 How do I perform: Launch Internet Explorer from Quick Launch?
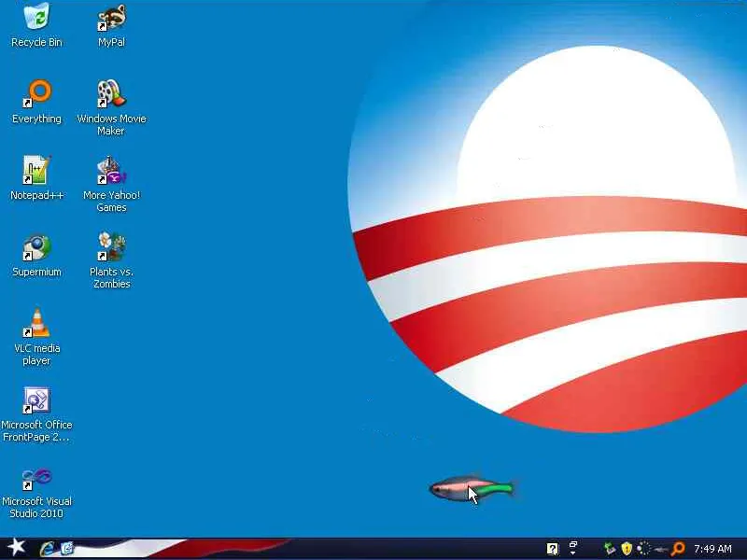(x=47, y=549)
